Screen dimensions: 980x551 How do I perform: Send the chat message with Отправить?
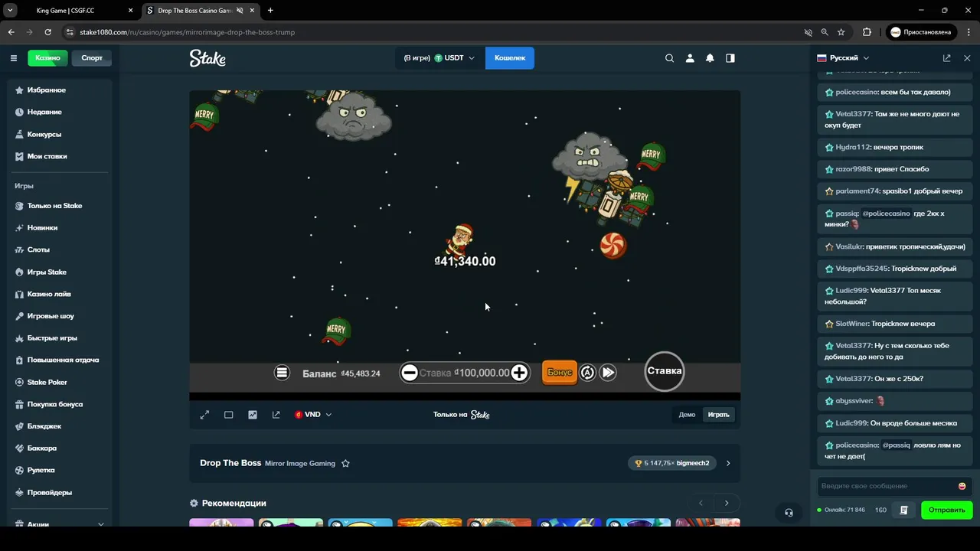click(x=947, y=510)
